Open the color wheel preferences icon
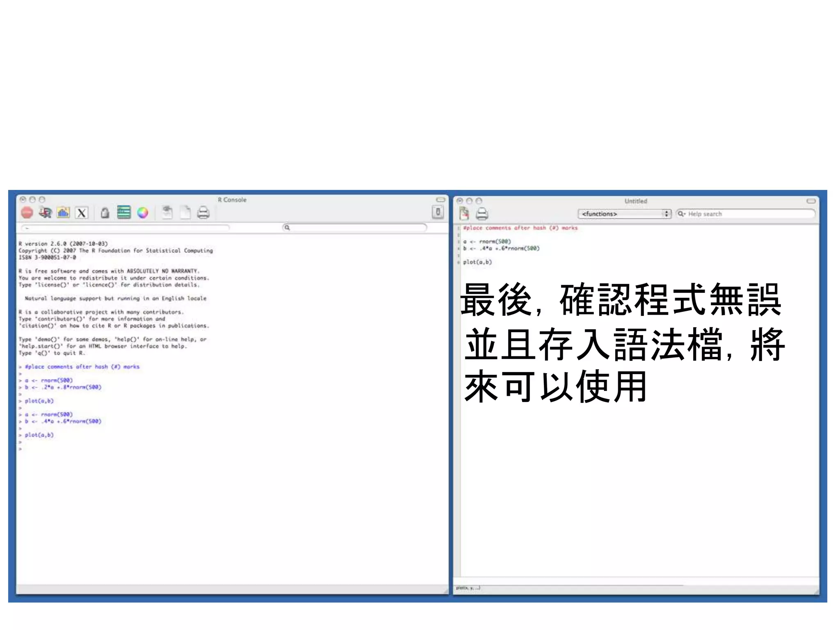The height and width of the screenshot is (630, 840). click(142, 212)
